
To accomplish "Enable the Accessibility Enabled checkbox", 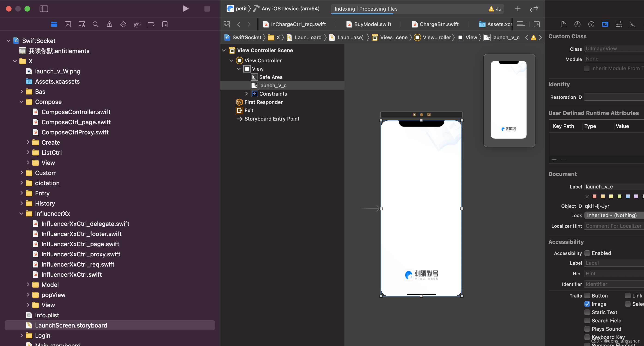I will coord(587,253).
